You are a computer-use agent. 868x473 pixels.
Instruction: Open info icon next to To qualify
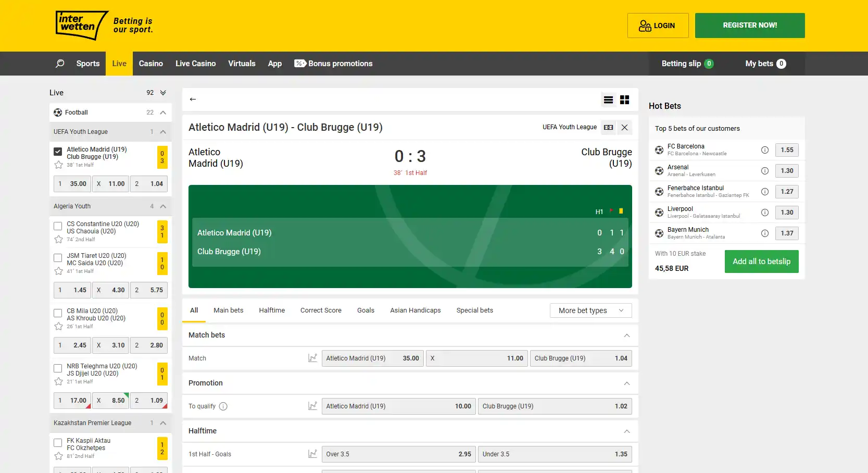click(x=223, y=406)
